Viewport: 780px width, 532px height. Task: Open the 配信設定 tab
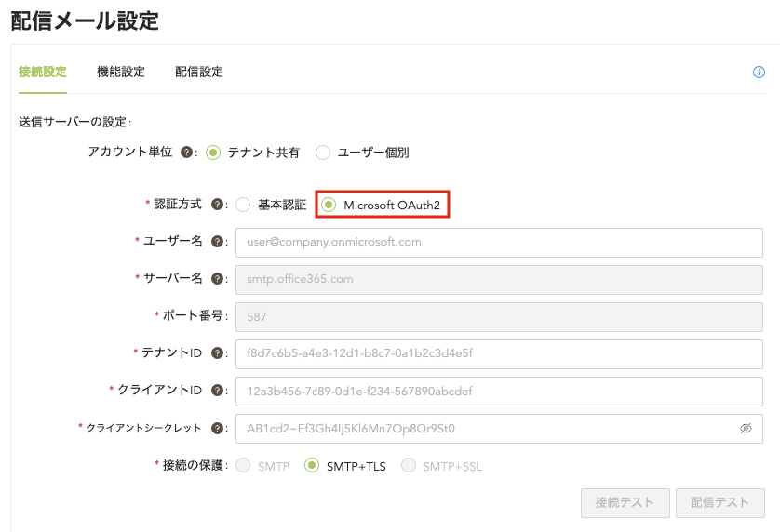199,72
